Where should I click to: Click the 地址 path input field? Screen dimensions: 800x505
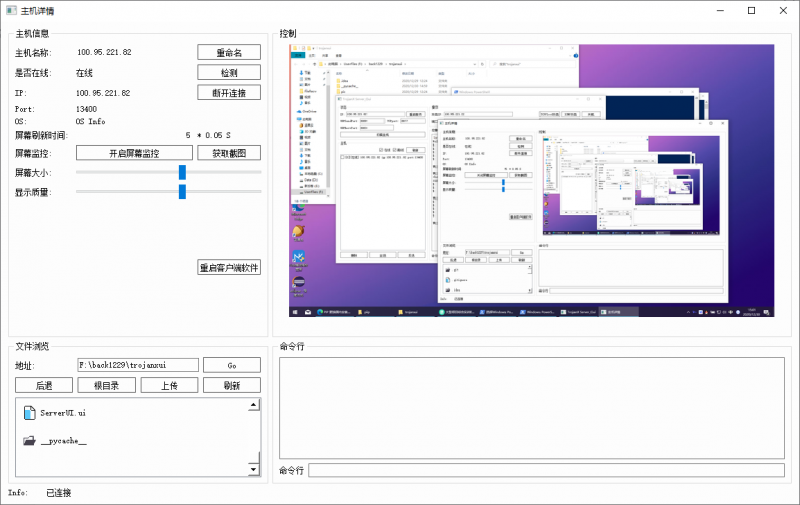pos(137,366)
